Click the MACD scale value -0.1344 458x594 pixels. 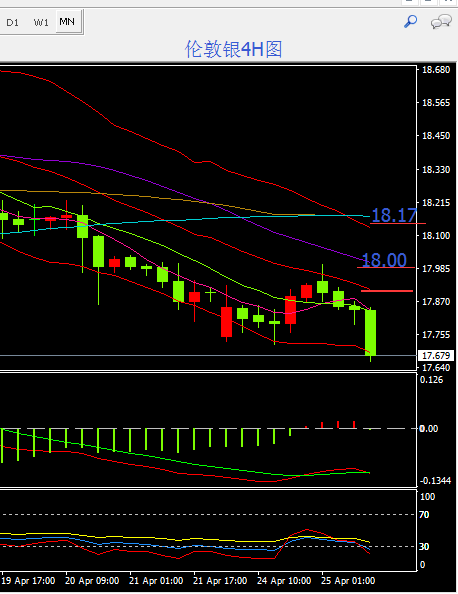[x=435, y=481]
